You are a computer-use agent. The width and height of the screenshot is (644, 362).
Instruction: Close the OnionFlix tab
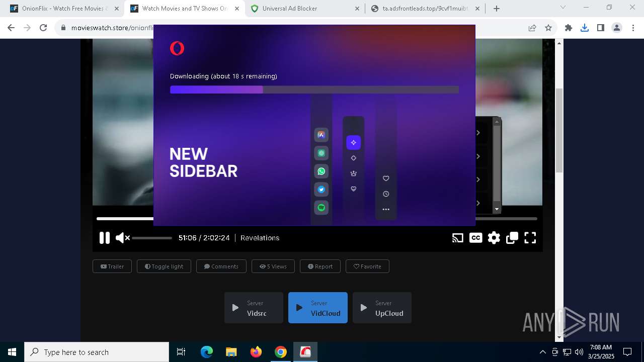(x=117, y=9)
